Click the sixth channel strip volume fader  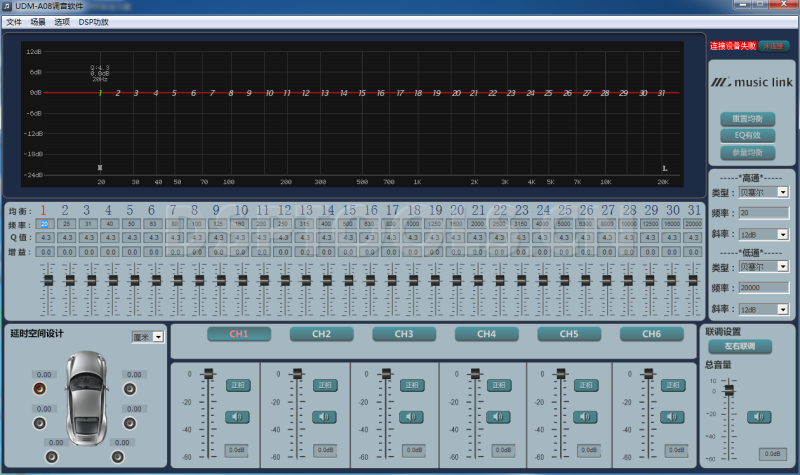[x=648, y=374]
